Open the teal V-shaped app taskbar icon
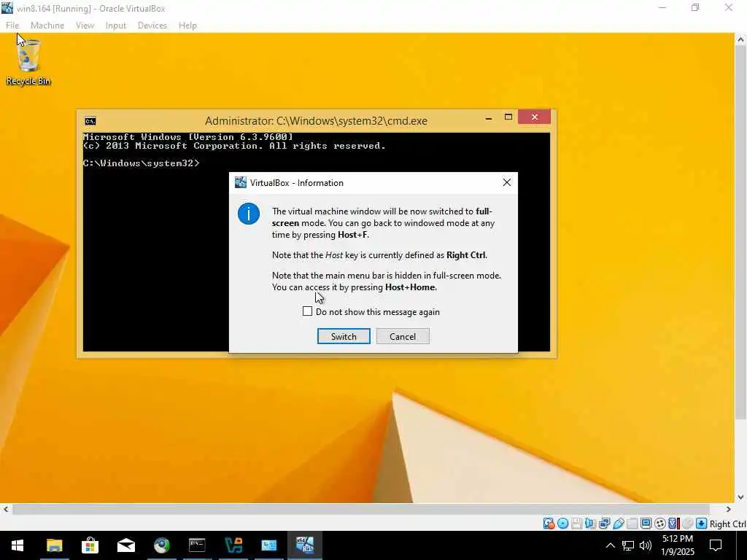This screenshot has height=560, width=747. click(x=233, y=545)
